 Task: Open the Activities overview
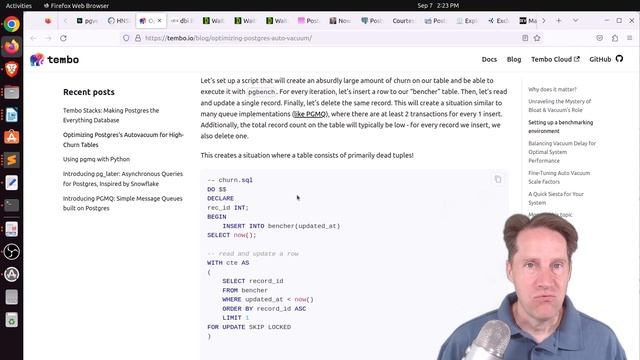coord(18,5)
